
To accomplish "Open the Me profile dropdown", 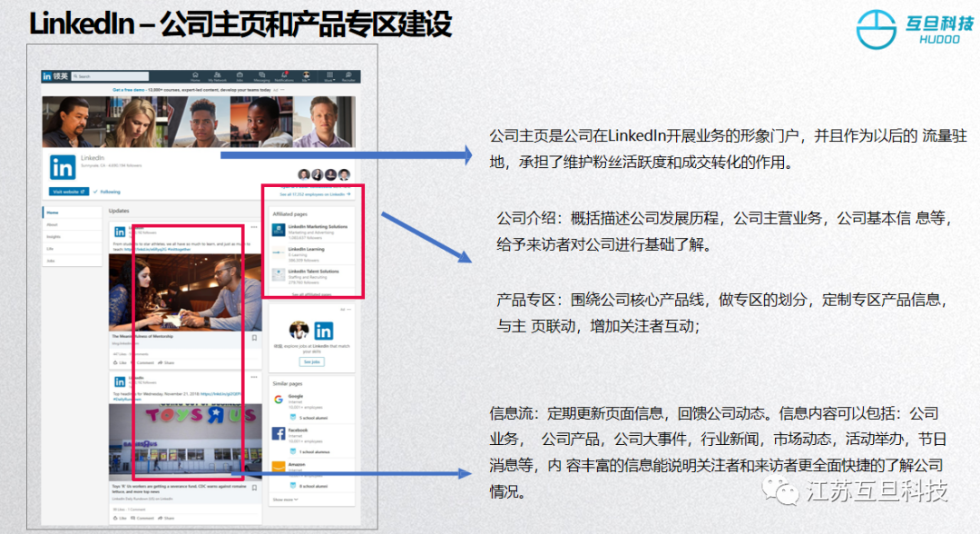I will [306, 76].
